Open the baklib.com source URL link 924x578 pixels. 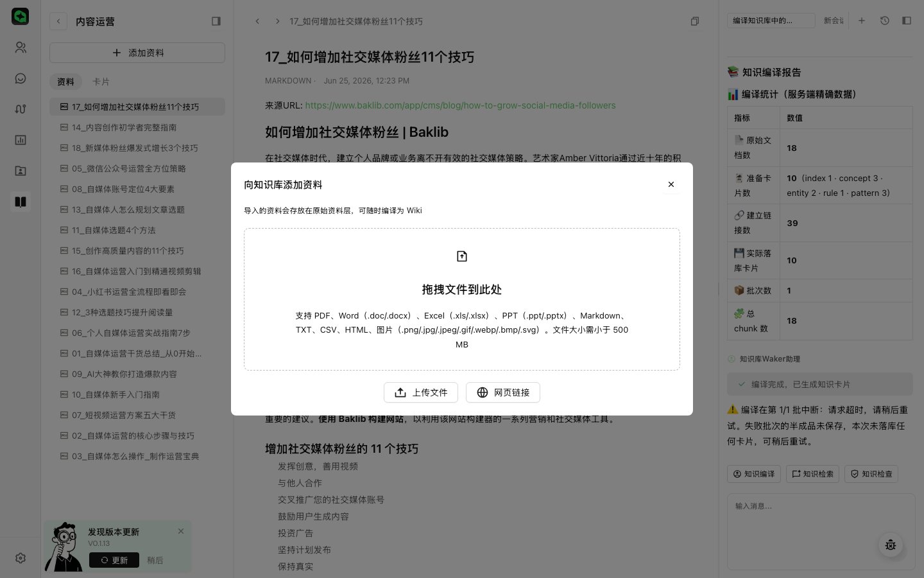pos(460,105)
